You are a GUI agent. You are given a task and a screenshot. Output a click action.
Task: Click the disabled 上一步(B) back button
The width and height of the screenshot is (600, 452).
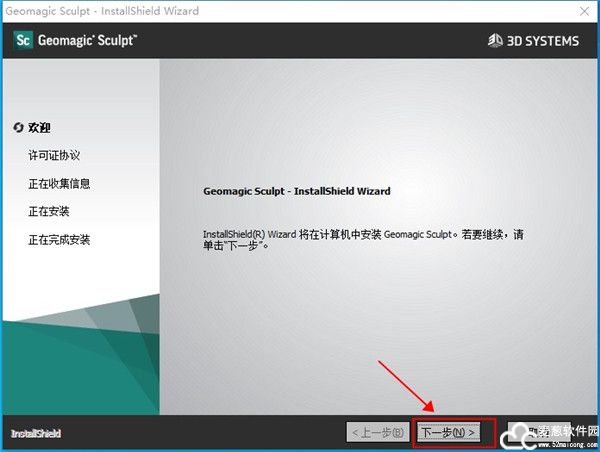point(378,432)
